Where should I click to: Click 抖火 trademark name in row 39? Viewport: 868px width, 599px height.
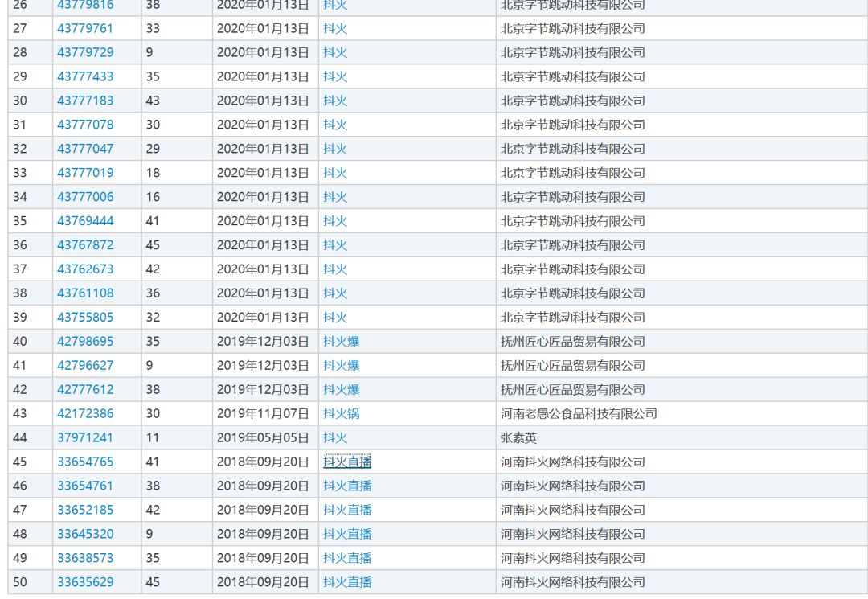click(x=335, y=318)
